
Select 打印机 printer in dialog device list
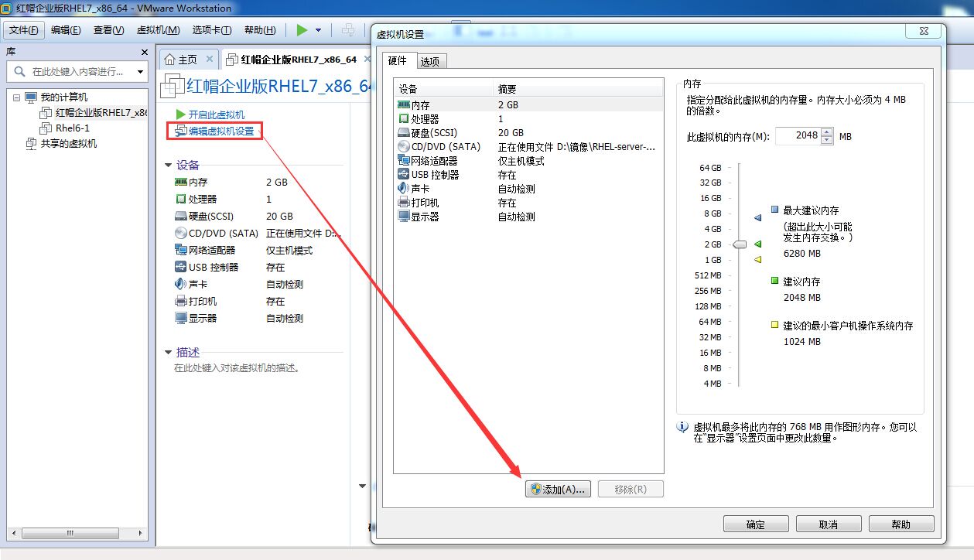coord(425,203)
